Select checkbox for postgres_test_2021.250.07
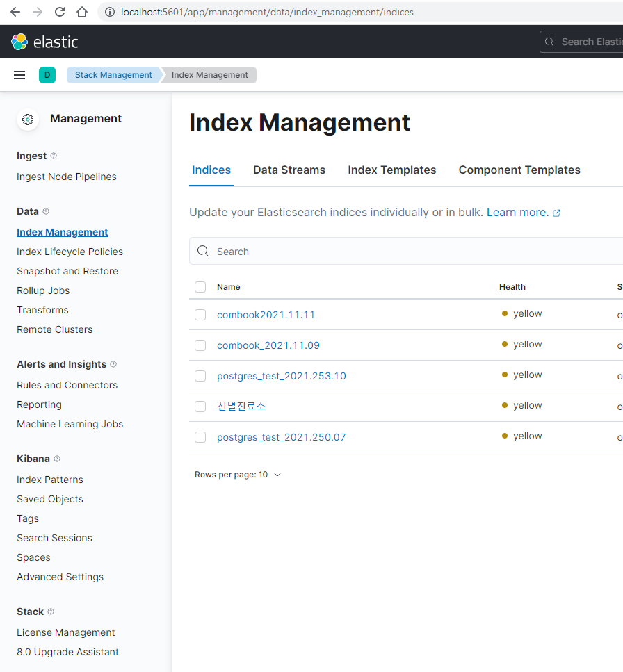Screen dimensions: 623x672 (x=200, y=436)
